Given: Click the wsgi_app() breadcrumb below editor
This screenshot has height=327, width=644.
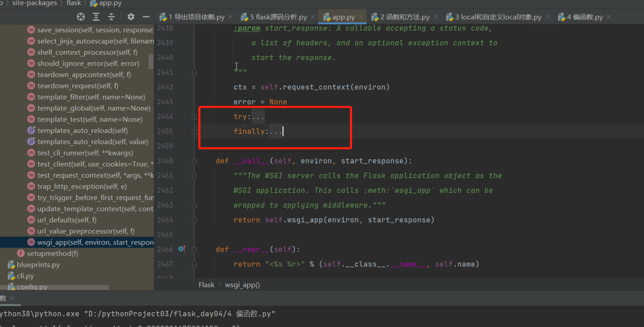Looking at the screenshot, I should 242,285.
